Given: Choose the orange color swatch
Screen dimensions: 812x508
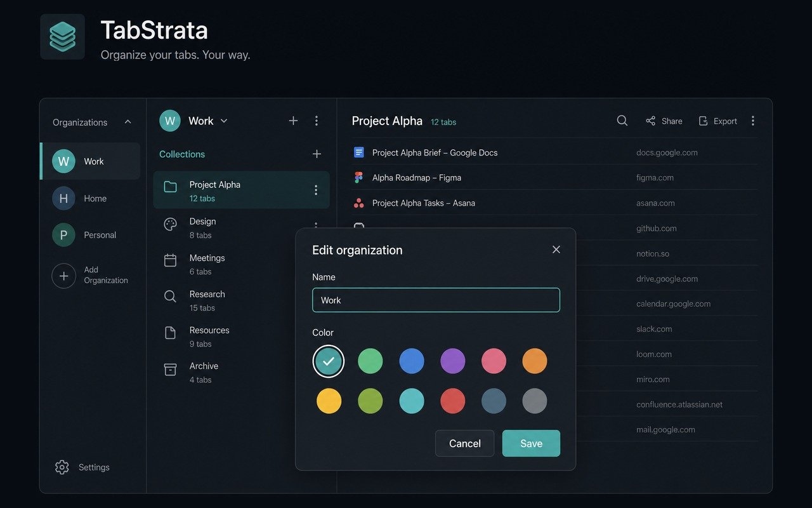Looking at the screenshot, I should coord(535,361).
